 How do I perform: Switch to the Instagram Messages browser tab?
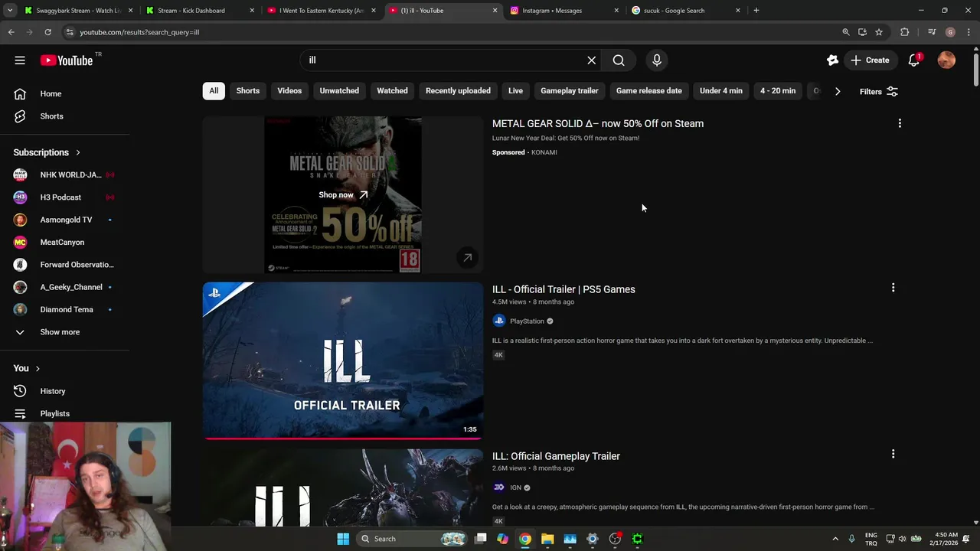click(563, 11)
